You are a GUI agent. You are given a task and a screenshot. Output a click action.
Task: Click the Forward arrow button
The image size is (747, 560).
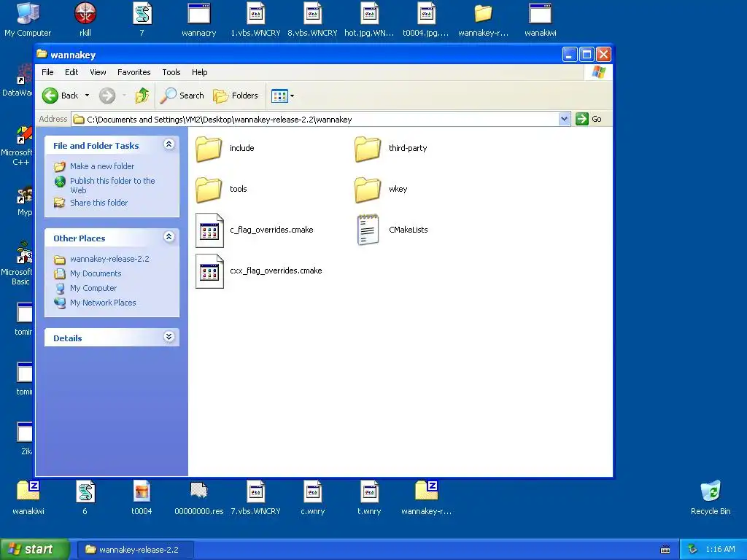tap(107, 96)
